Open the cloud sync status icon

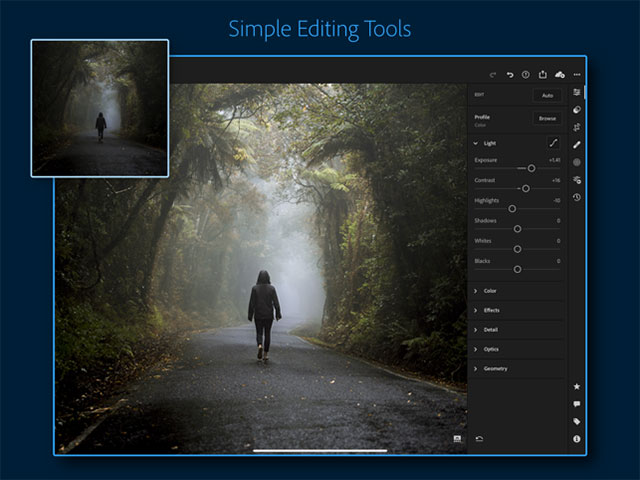[559, 74]
